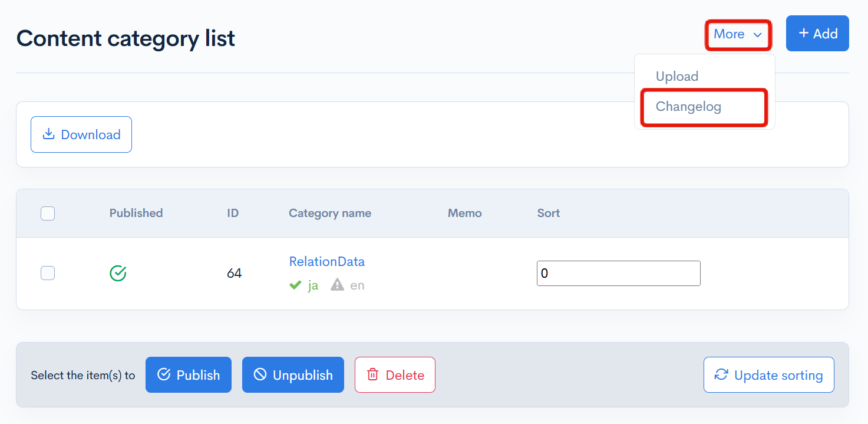Screen dimensions: 868x424
Task: Choose Changelog from the dropdown menu
Action: coord(688,107)
